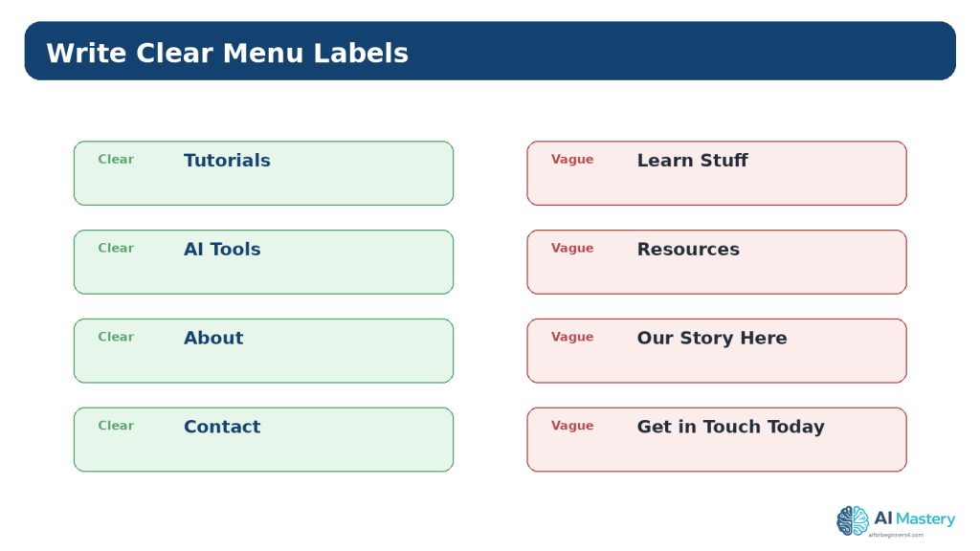
Task: Click the Write Clear Menu Labels title
Action: pyautogui.click(x=227, y=54)
